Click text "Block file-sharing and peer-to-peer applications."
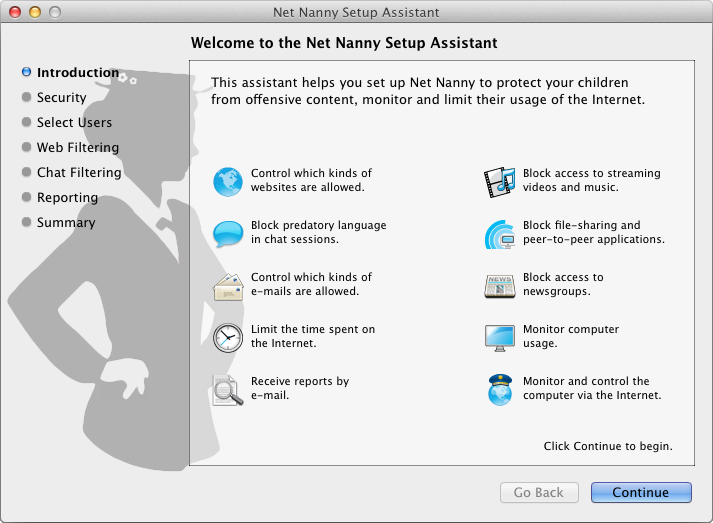713x523 pixels. (x=593, y=232)
